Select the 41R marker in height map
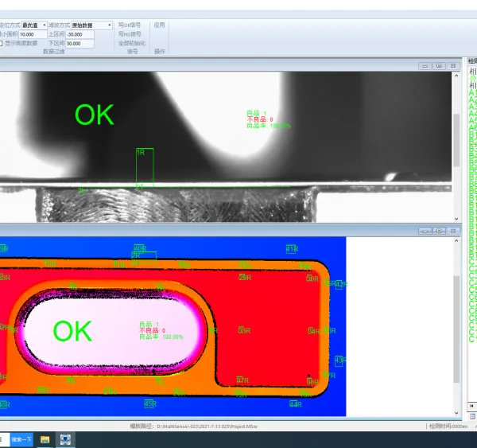Screen dimensions: 477x448 coord(292,249)
